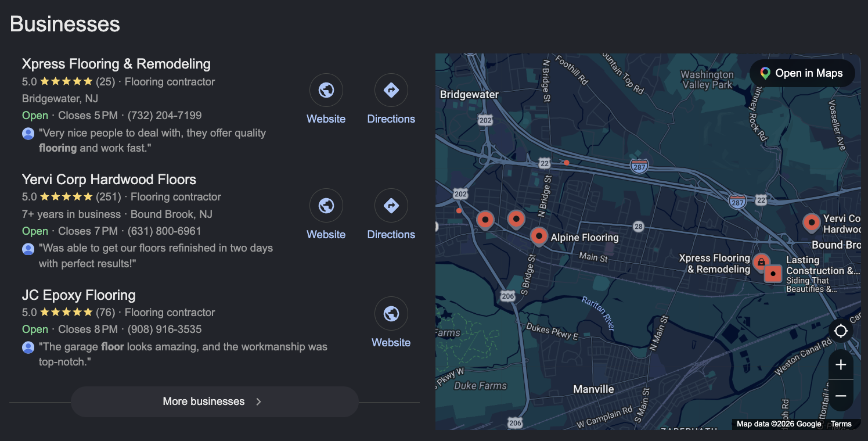This screenshot has width=868, height=441.
Task: Click the "garage floor looks amazing" review
Action: coord(183,354)
